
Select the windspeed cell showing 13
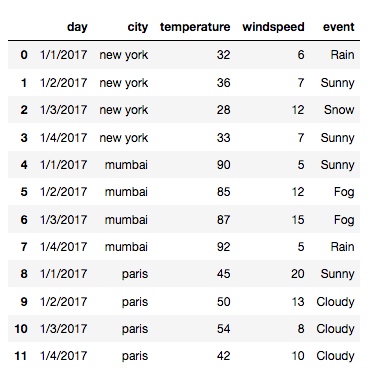[x=298, y=301]
